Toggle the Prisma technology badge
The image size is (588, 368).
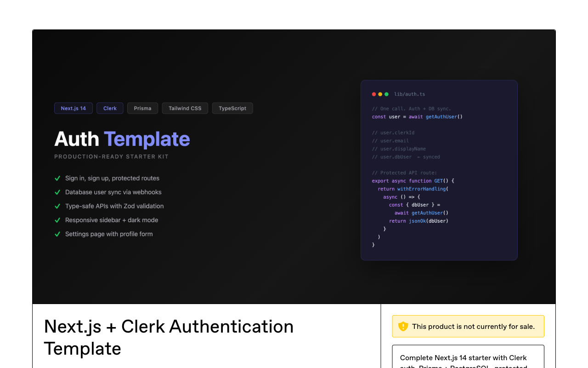(x=142, y=108)
